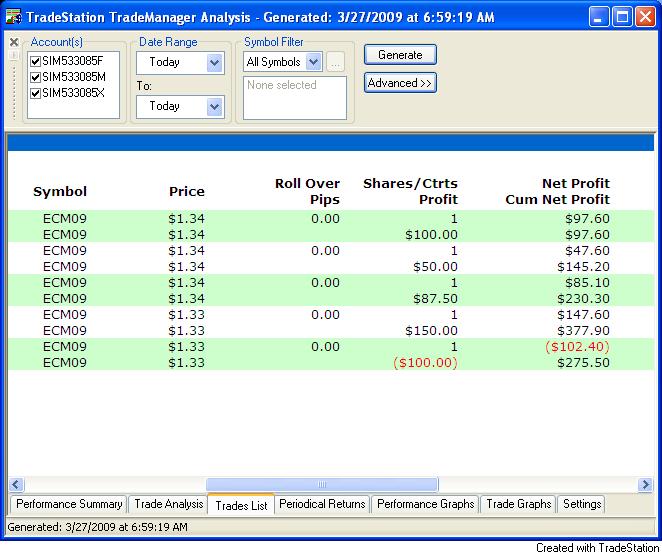The image size is (662, 554).
Task: Click the $47.60 net profit value
Action: (587, 251)
